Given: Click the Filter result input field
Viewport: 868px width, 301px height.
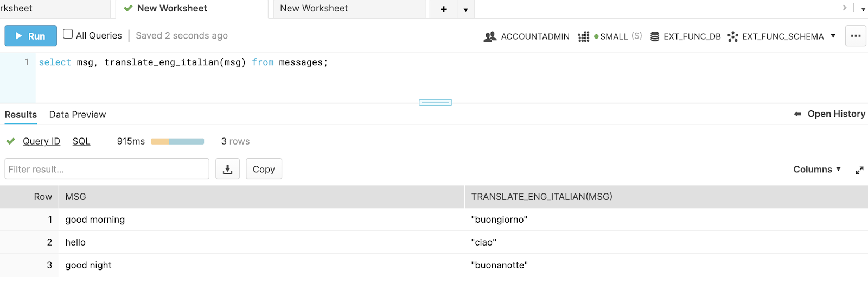Looking at the screenshot, I should pos(107,169).
